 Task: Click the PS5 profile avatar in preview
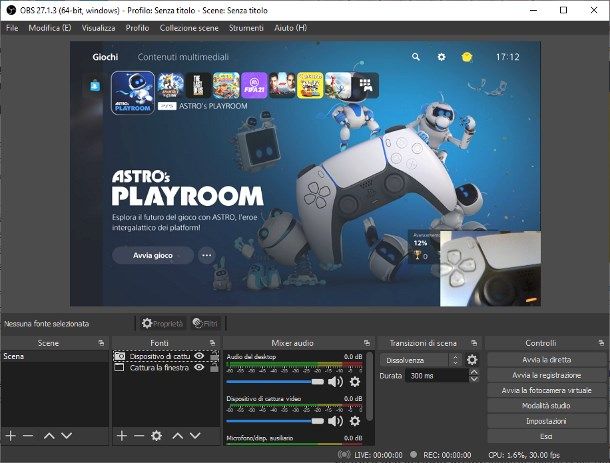pyautogui.click(x=467, y=57)
